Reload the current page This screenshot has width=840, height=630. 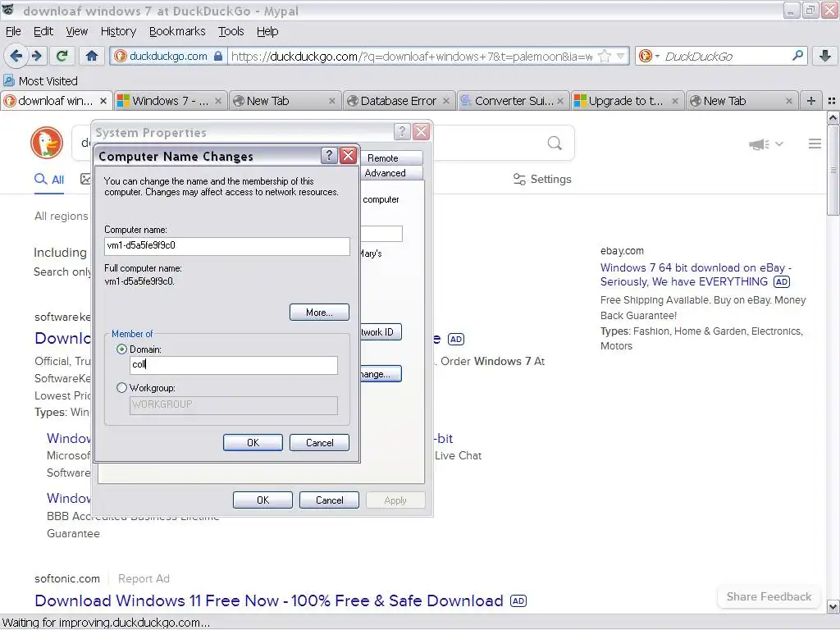pos(62,56)
